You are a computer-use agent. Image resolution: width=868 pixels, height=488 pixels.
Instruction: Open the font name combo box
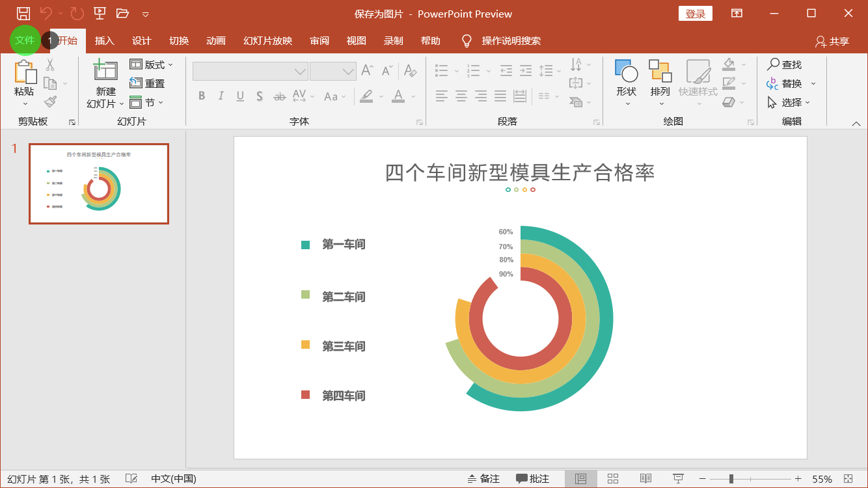250,71
